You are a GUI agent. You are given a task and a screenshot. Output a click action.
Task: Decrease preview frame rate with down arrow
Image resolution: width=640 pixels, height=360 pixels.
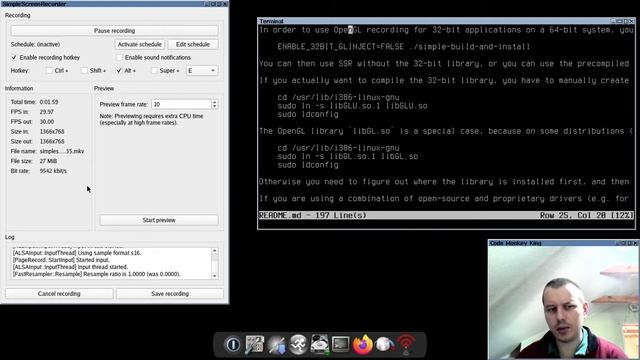(x=214, y=107)
